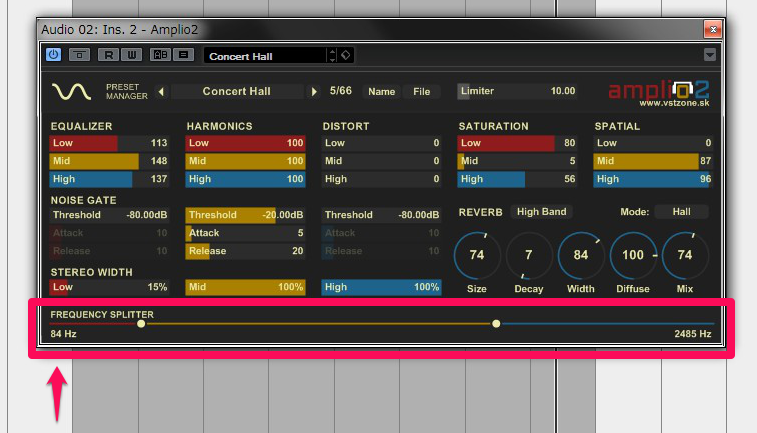
Task: Open the Concert Hall host preset field
Action: point(265,56)
